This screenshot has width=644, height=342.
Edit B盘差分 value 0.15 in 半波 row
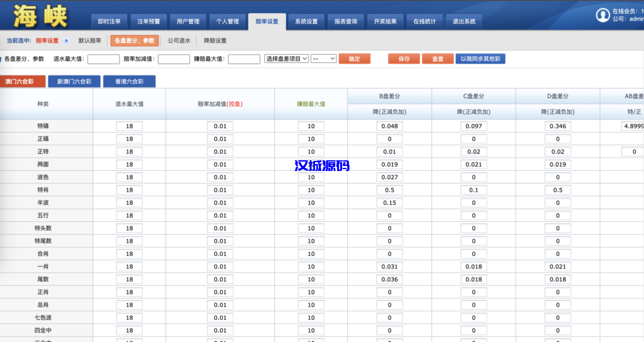389,202
